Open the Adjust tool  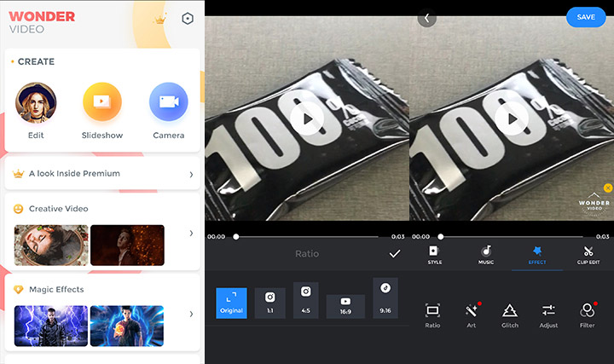(x=548, y=311)
